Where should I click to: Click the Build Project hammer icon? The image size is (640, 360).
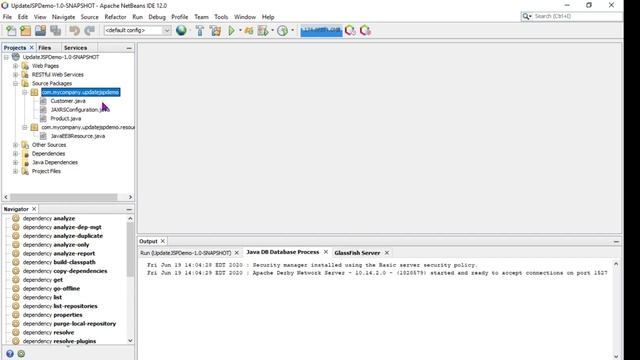pyautogui.click(x=200, y=31)
